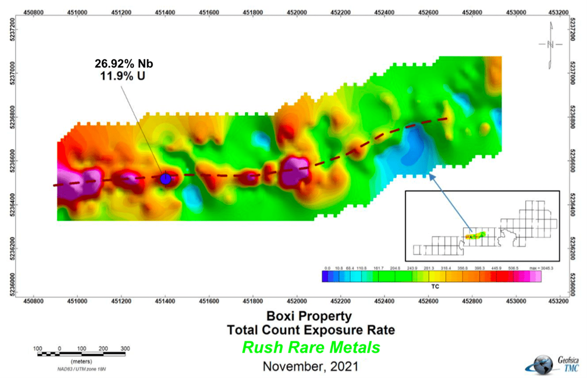Click the 452600 easting label on the bottom axis
Screen dimensions: 588x379
(x=428, y=301)
